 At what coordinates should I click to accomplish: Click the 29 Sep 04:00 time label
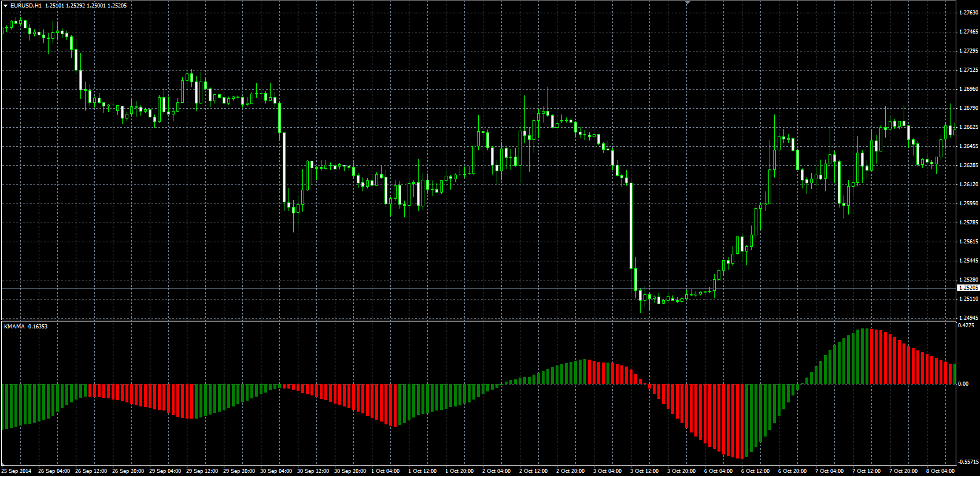(165, 471)
